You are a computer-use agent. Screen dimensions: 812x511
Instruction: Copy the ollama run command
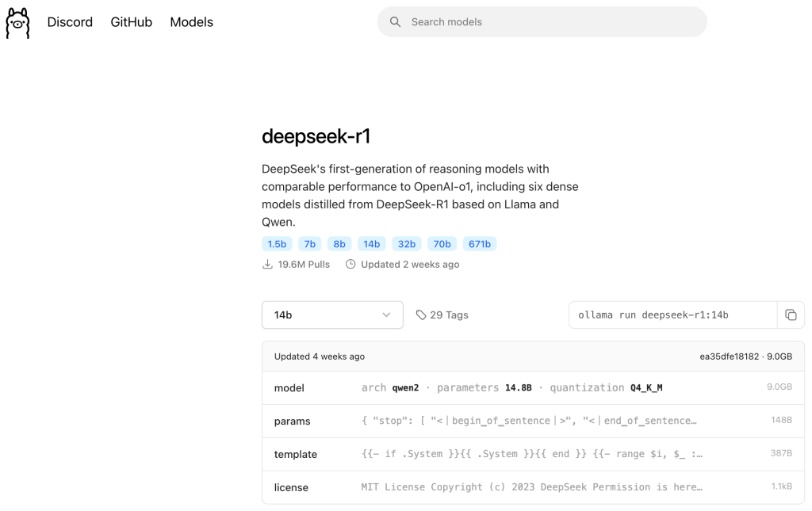click(791, 315)
